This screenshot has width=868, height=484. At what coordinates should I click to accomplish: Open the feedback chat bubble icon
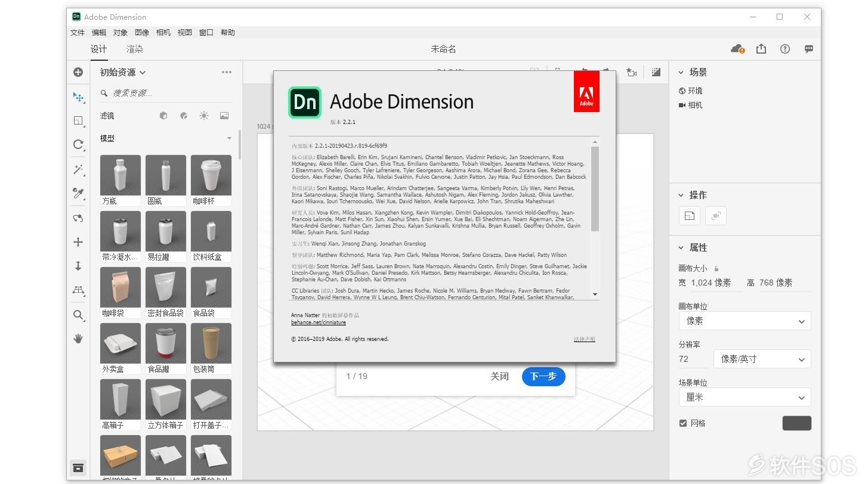(809, 49)
